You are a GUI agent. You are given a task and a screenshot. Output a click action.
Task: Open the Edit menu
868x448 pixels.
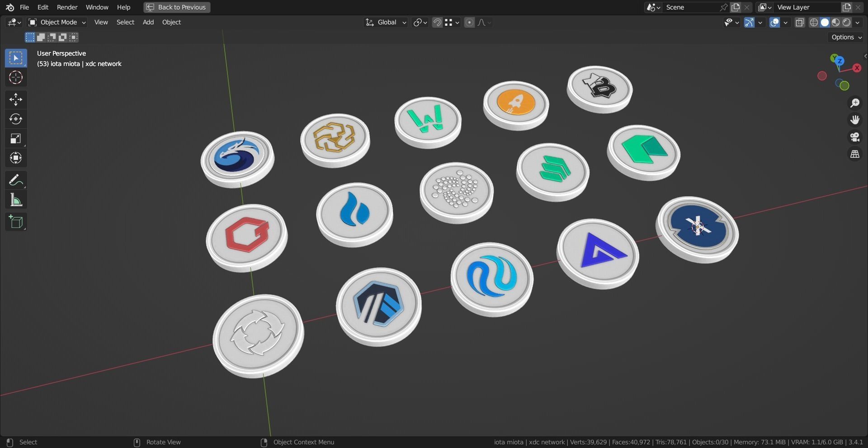point(42,7)
